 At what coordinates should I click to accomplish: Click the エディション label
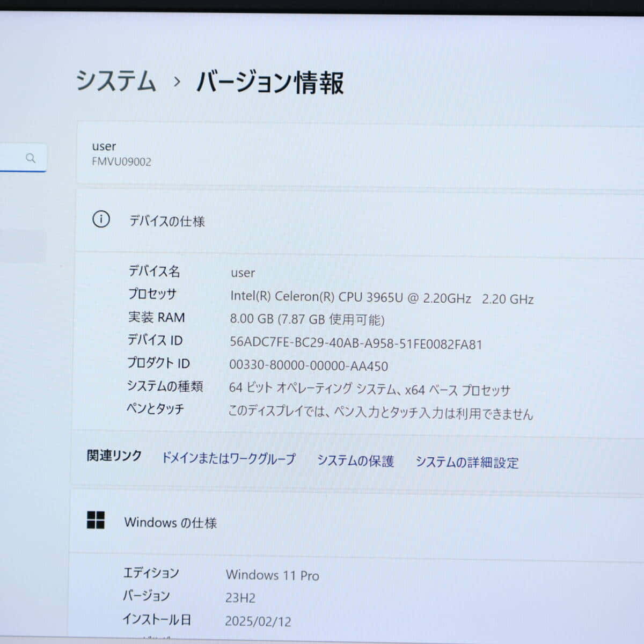click(151, 573)
